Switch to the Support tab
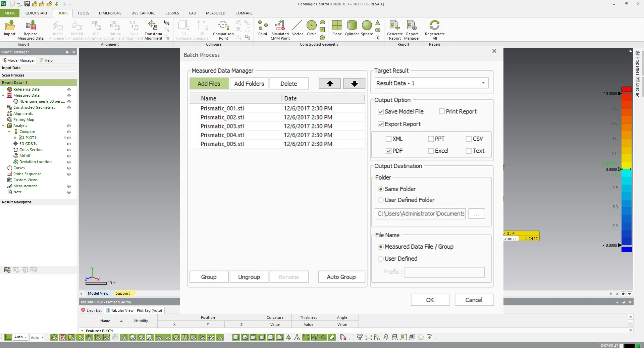Image resolution: width=644 pixels, height=348 pixels. click(123, 293)
